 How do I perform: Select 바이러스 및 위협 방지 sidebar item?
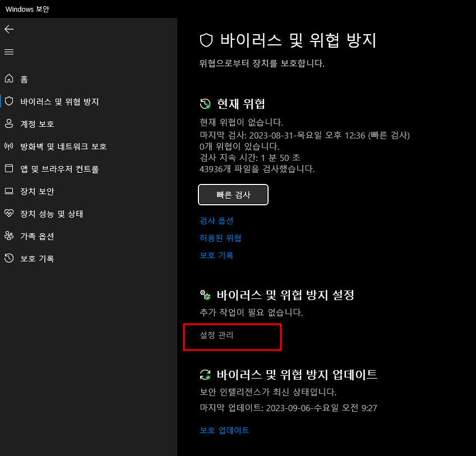(x=89, y=102)
